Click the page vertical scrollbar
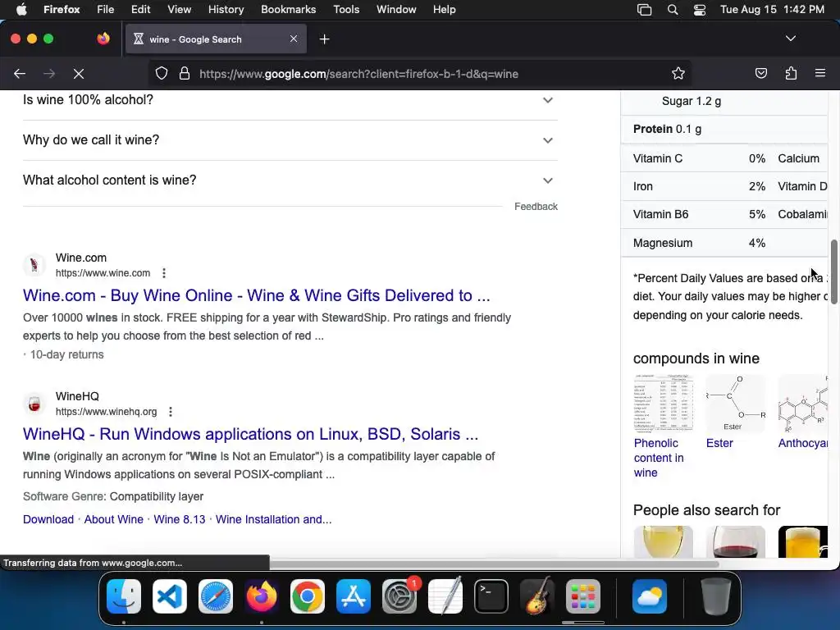 coord(833,272)
